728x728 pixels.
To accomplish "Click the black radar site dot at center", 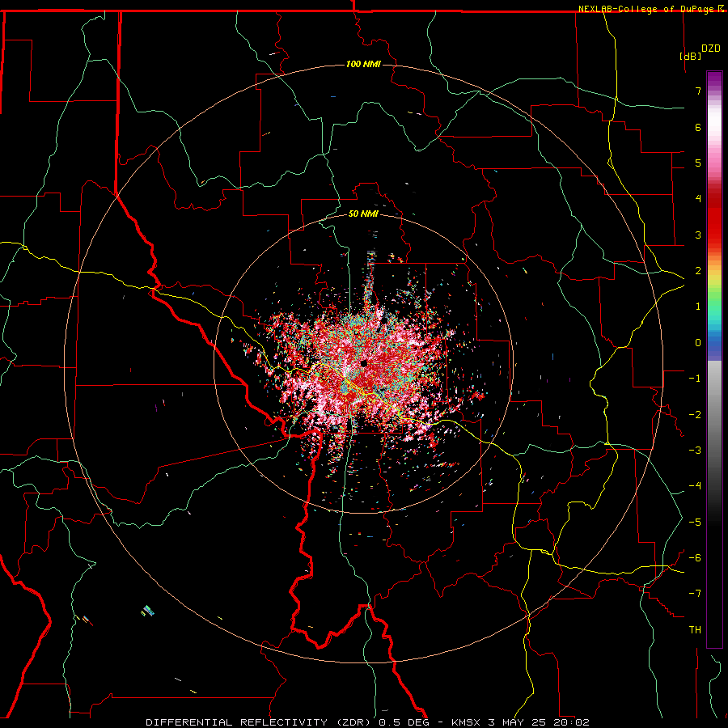I will tap(363, 363).
